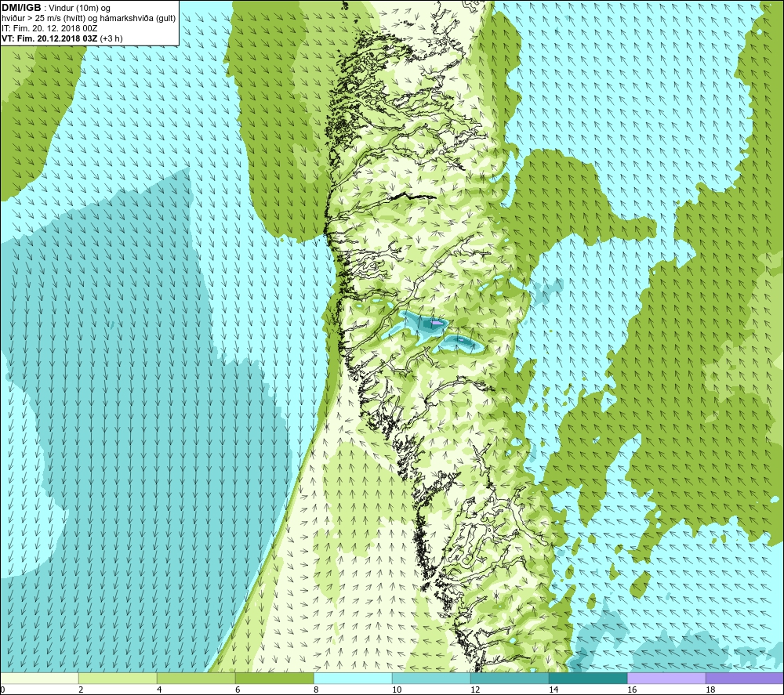Image resolution: width=784 pixels, height=695 pixels.
Task: Click the pale yellow 0–2 m/s scale swatch
Action: [39, 678]
